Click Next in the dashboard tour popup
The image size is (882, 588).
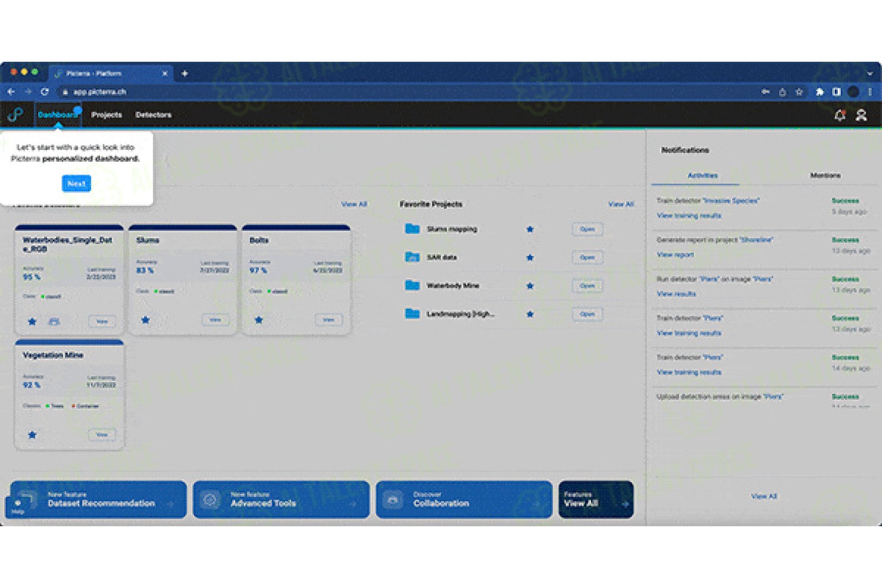coord(76,183)
